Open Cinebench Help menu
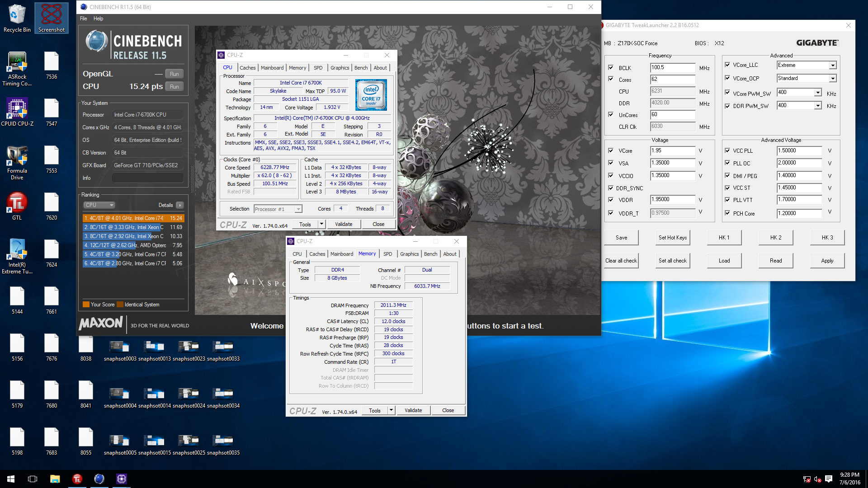 (98, 19)
